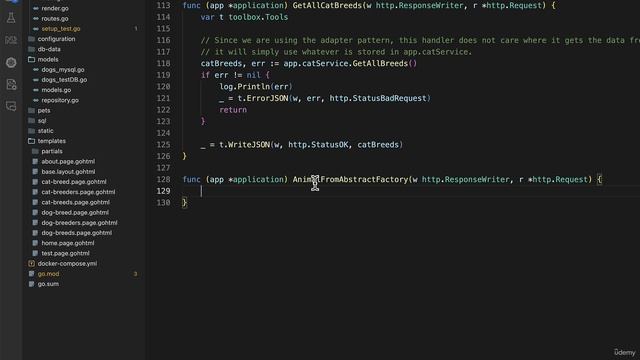Open the go.mod file
Viewport: 640px width, 360px height.
[48, 274]
